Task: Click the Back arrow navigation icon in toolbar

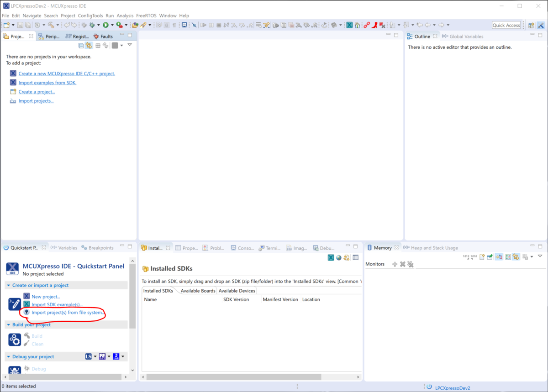Action: pos(427,25)
